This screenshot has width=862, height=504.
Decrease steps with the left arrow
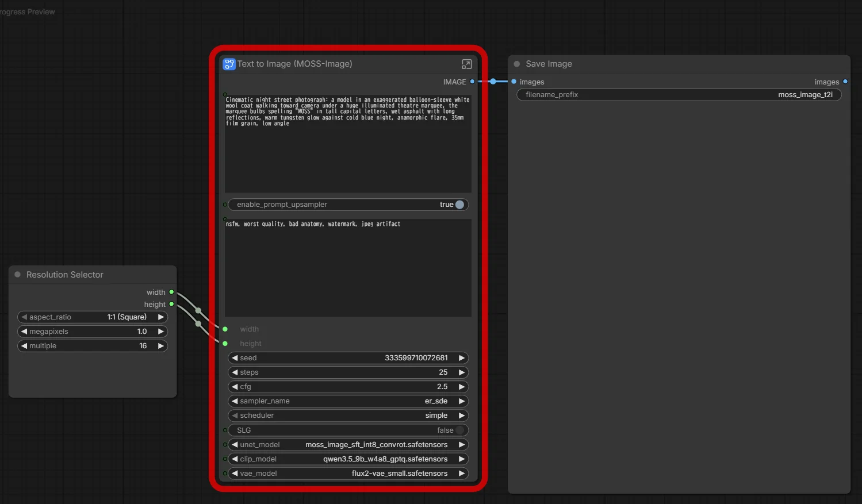click(235, 372)
